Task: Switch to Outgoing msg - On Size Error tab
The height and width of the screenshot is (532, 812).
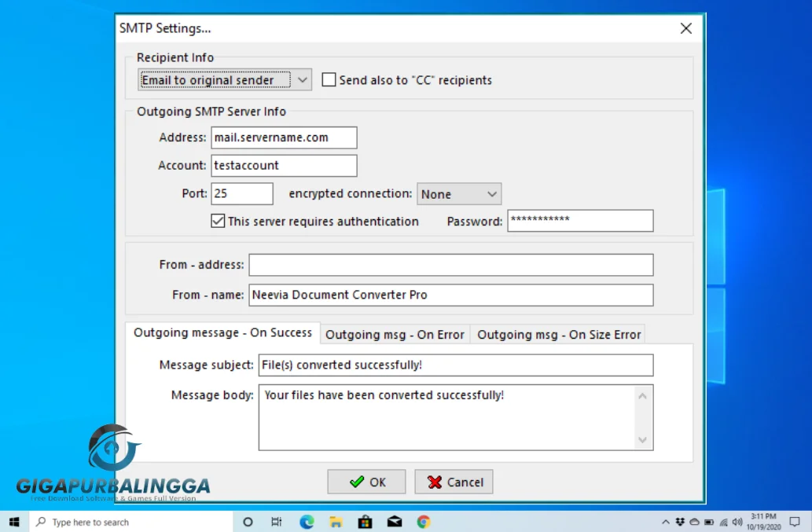Action: 559,335
